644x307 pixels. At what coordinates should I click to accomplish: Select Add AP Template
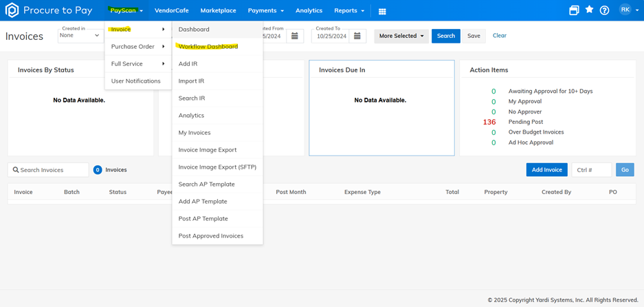(x=217, y=202)
